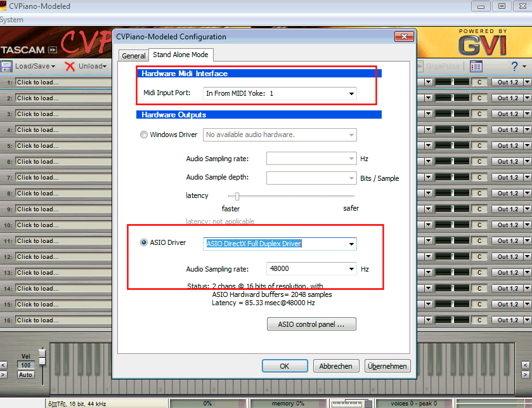
Task: Maximize the CVPiano-Modeled main window
Action: click(502, 6)
